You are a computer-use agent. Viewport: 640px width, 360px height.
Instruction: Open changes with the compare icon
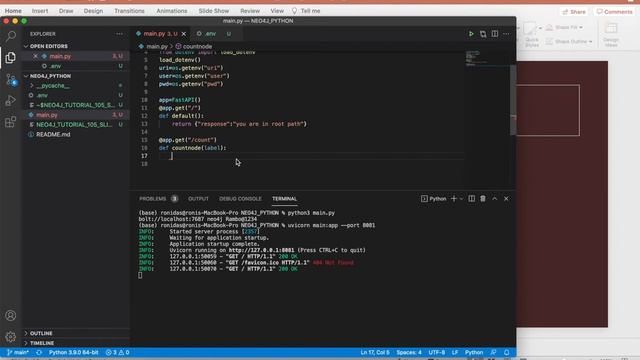pyautogui.click(x=483, y=34)
